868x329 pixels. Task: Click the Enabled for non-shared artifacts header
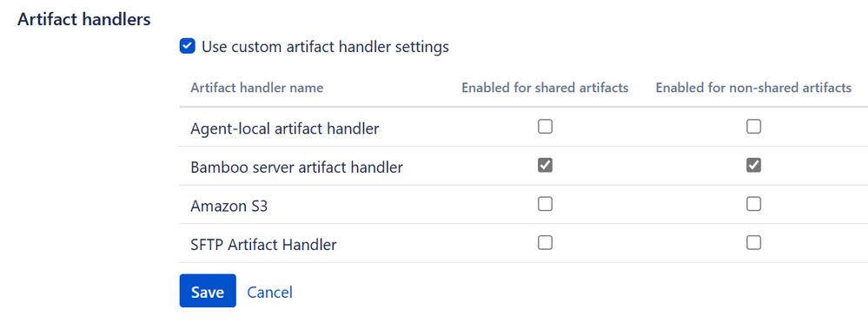click(753, 88)
